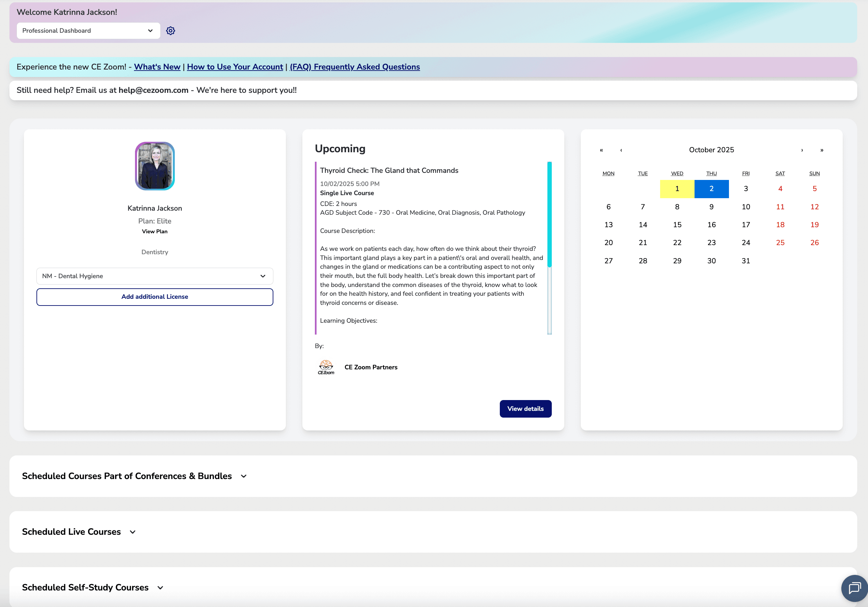This screenshot has width=868, height=607.
Task: Expand the Scheduled Self-Study Courses section
Action: [160, 587]
